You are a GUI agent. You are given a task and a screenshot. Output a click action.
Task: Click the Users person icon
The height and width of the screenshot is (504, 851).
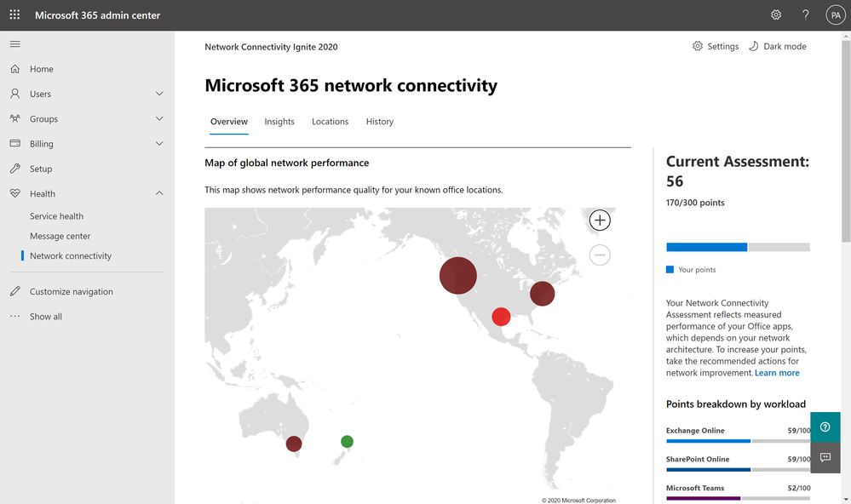point(15,94)
